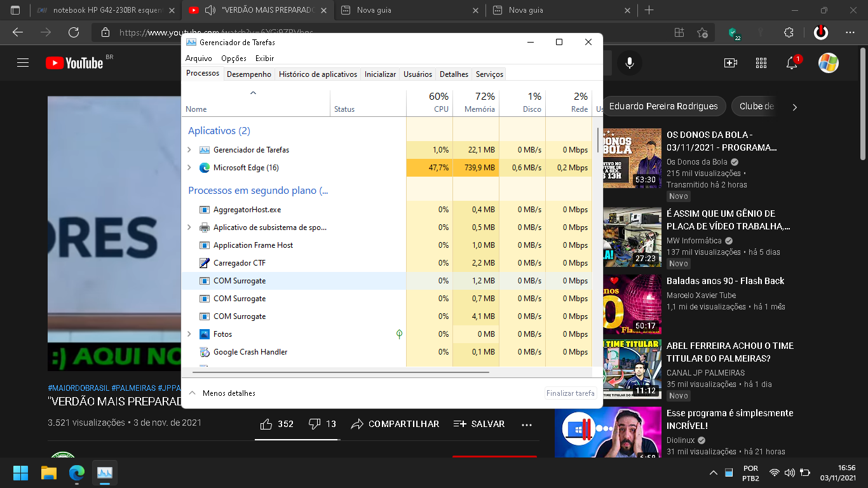
Task: Click the COMPARTILHAR button
Action: tap(395, 424)
